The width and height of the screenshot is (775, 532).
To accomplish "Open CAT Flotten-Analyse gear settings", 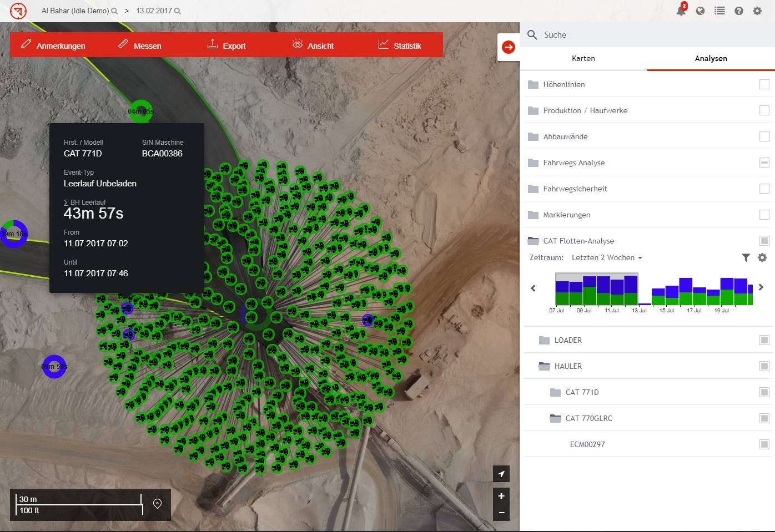I will coord(762,257).
